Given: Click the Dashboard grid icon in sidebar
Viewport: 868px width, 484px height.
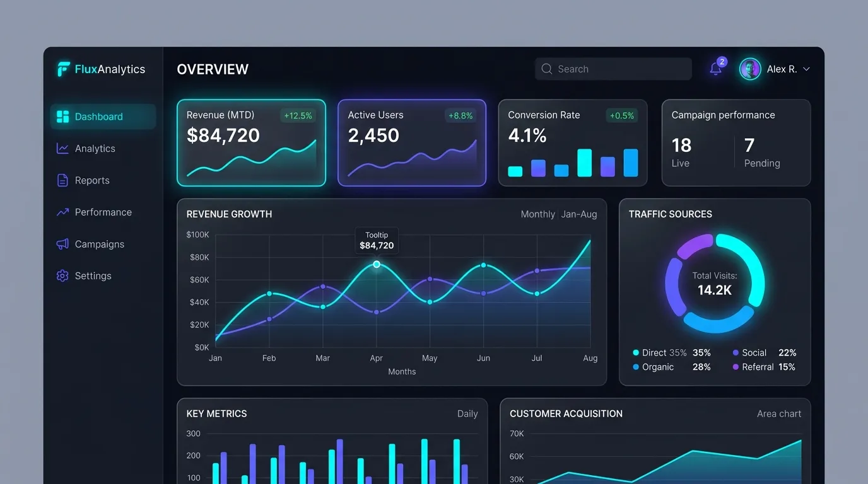Looking at the screenshot, I should tap(62, 117).
